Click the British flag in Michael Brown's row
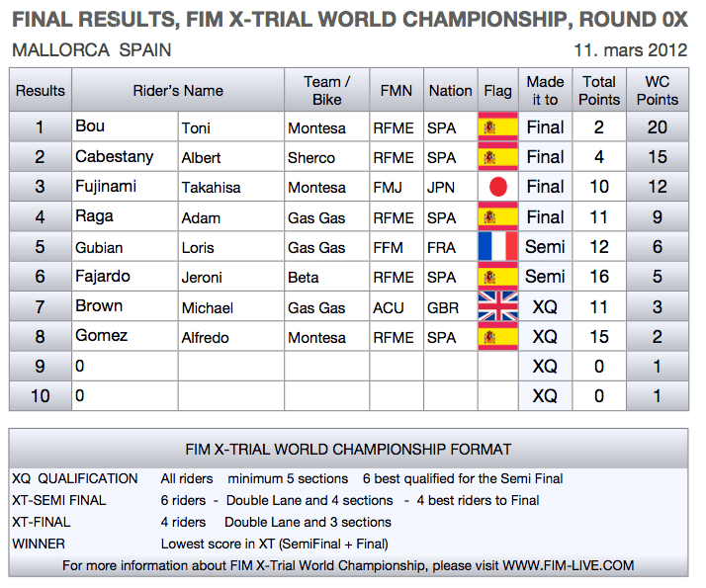Viewport: 706px width, 588px height. (x=497, y=306)
